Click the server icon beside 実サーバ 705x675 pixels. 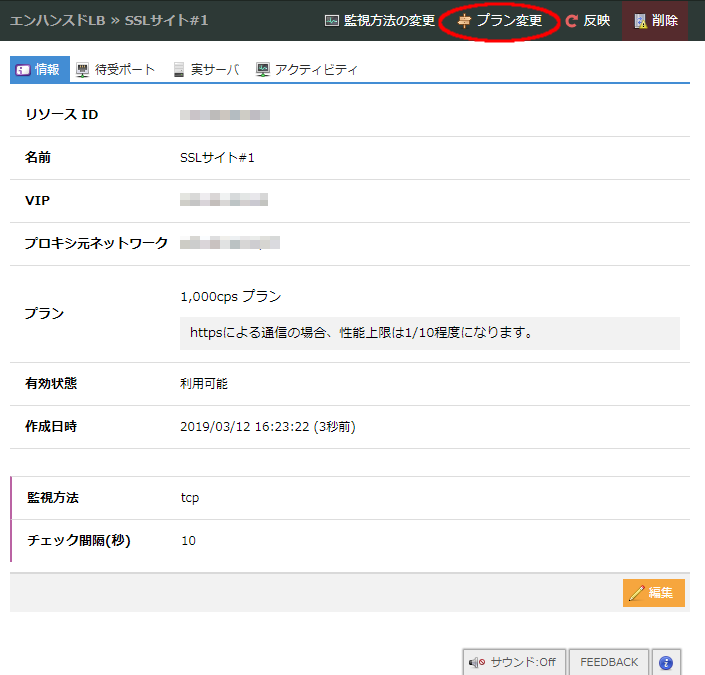click(x=178, y=70)
